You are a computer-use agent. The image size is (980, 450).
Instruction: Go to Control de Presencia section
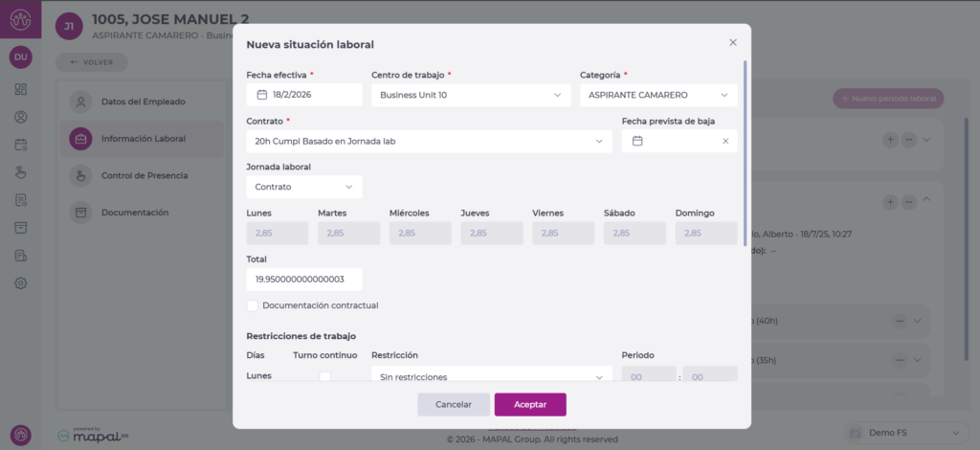pyautogui.click(x=144, y=176)
